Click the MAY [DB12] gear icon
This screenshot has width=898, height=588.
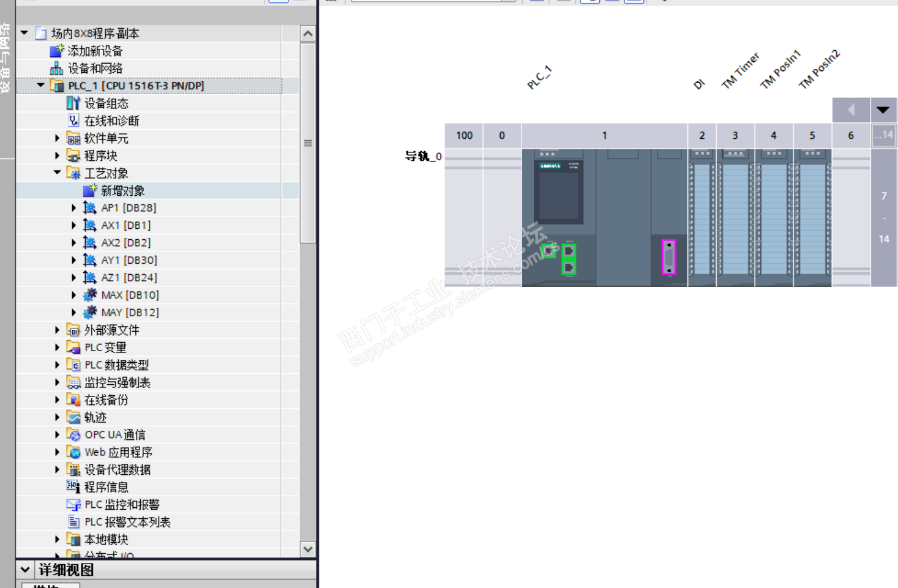pos(90,313)
